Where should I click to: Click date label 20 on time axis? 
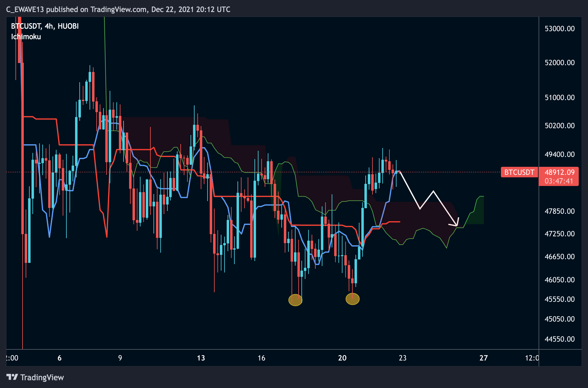342,358
